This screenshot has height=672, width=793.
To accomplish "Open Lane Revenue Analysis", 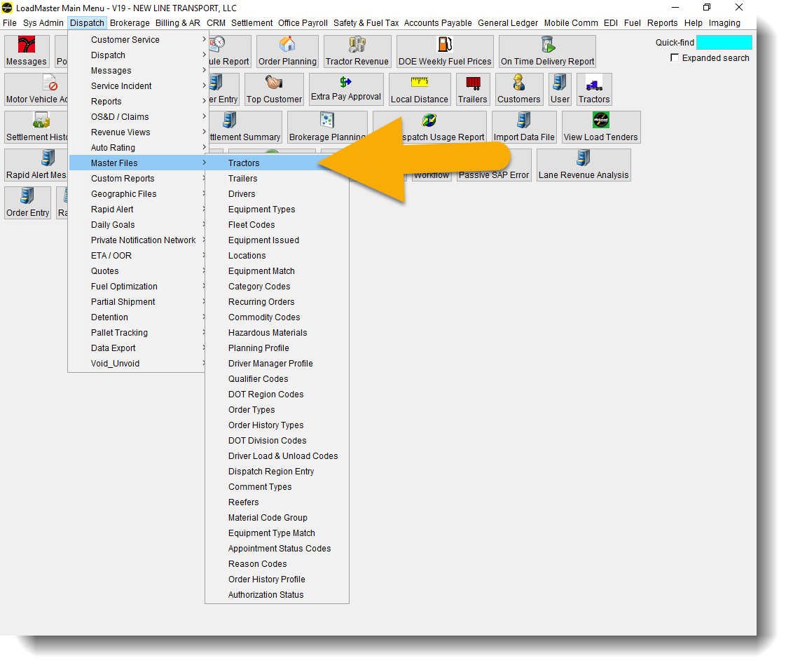I will (x=584, y=165).
